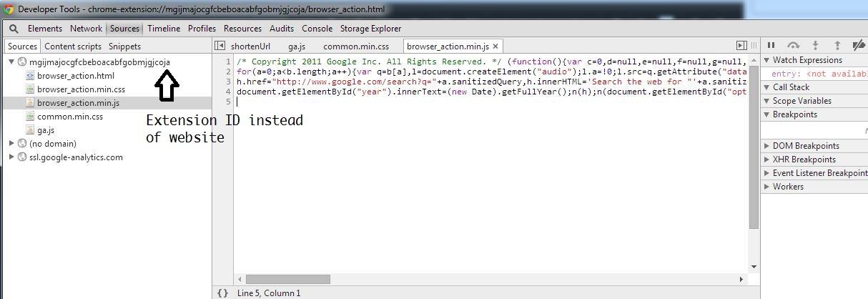Click the right arrow of horizontal scrollbar
Image resolution: width=868 pixels, height=299 pixels.
741,279
